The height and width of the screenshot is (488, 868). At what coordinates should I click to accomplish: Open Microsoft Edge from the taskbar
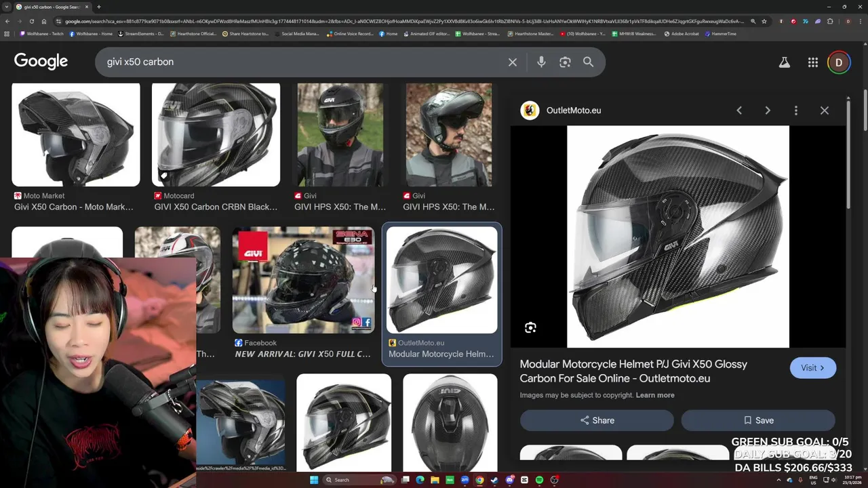click(x=420, y=480)
